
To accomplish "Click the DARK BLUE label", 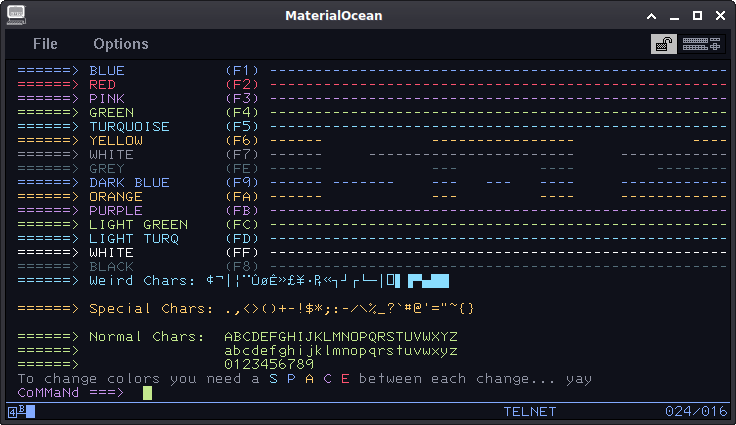I will [129, 183].
